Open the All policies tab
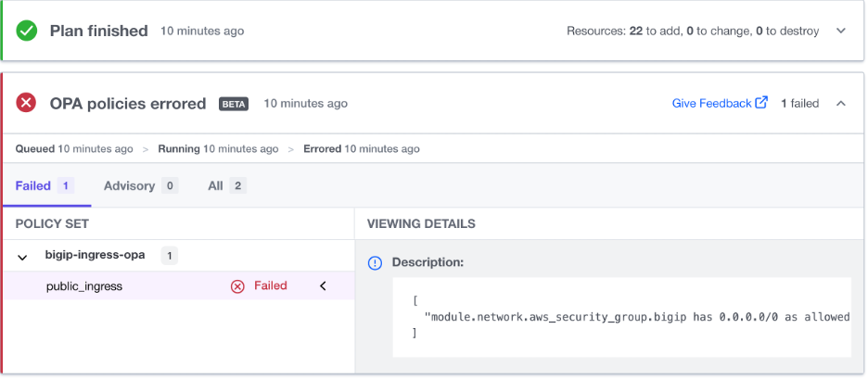The width and height of the screenshot is (868, 380). tap(216, 185)
